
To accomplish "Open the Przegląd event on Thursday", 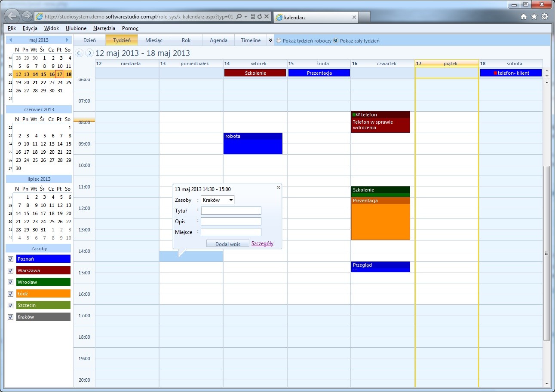I will point(380,267).
